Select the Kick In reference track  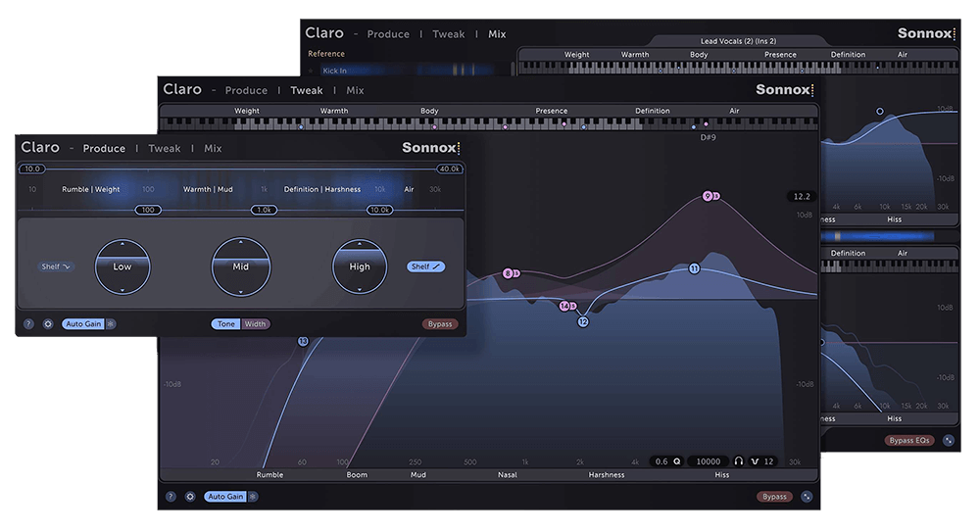pyautogui.click(x=407, y=71)
